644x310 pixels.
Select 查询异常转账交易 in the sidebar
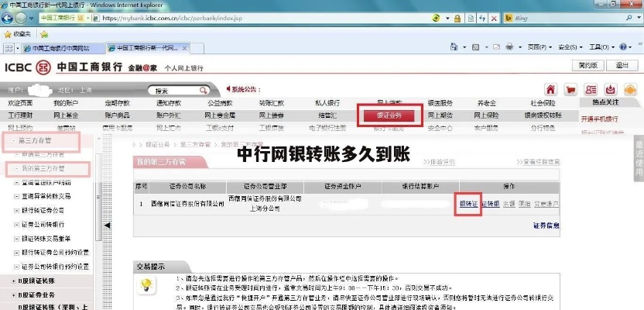coord(46,196)
